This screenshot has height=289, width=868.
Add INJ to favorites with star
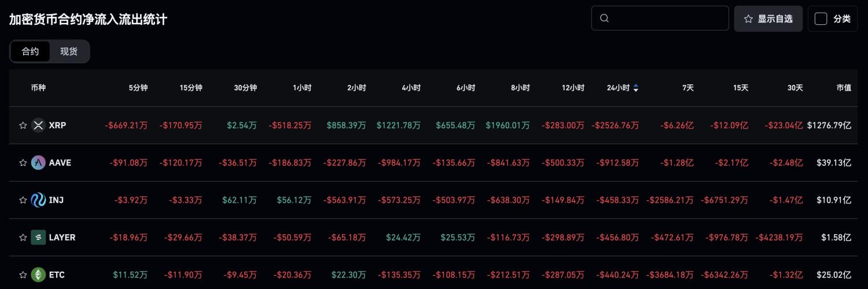coord(23,200)
